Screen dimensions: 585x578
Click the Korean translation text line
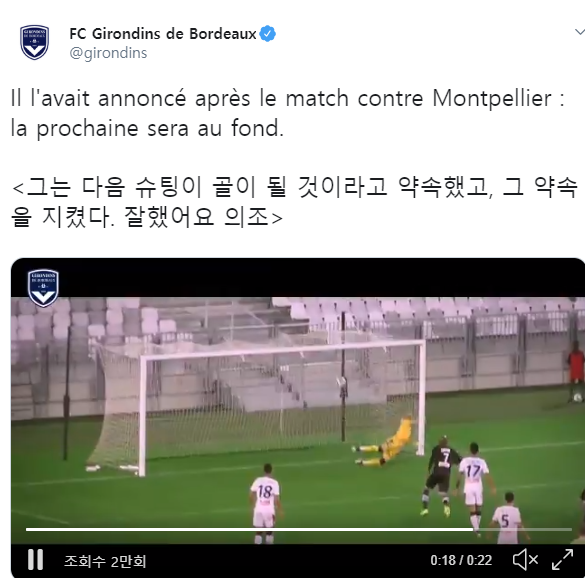pos(295,201)
